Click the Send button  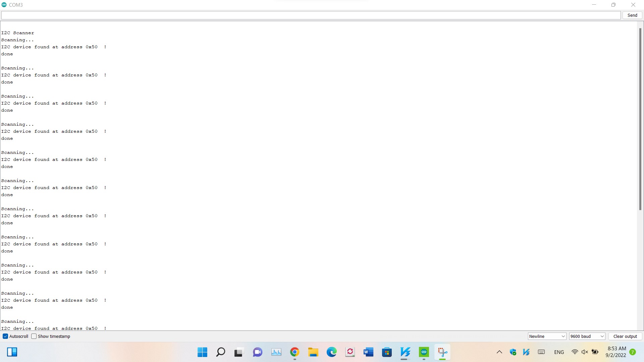[x=632, y=15]
